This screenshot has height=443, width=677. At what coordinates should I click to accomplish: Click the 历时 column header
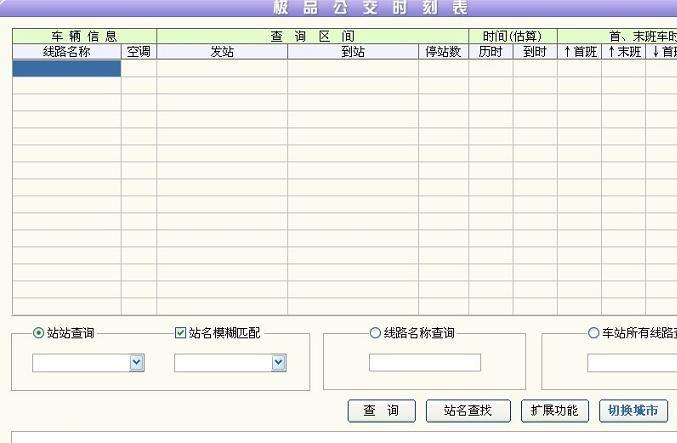pyautogui.click(x=490, y=52)
